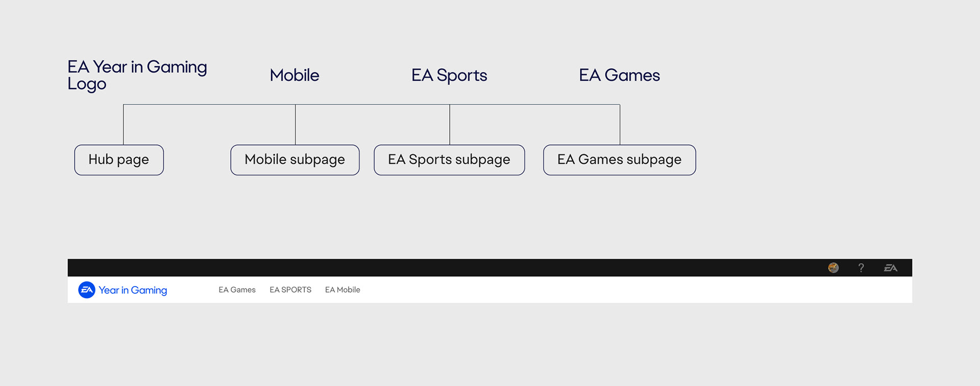Click the EA logo in navbar
The image size is (980, 386).
87,290
